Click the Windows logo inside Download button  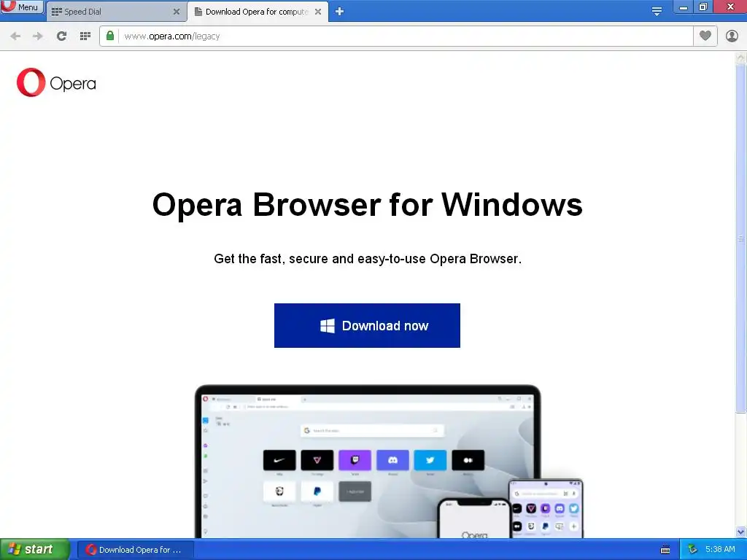328,326
